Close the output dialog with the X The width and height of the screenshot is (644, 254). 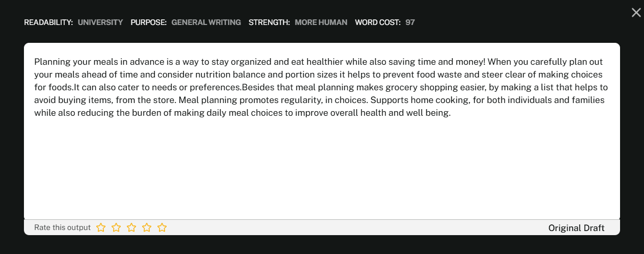tap(636, 13)
